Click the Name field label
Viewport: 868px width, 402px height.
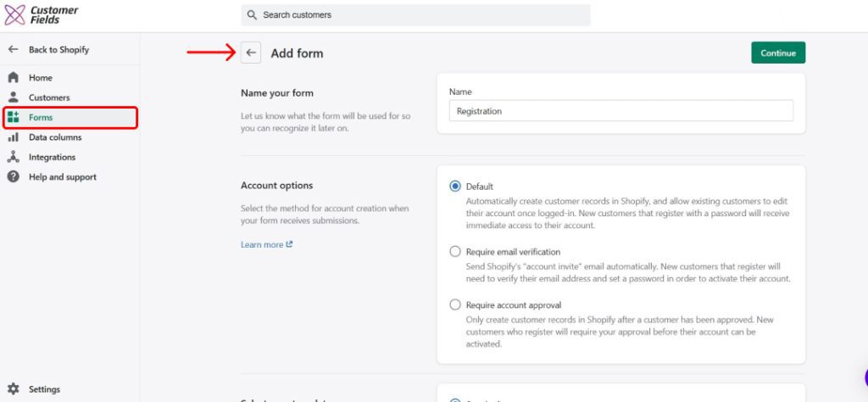point(460,92)
